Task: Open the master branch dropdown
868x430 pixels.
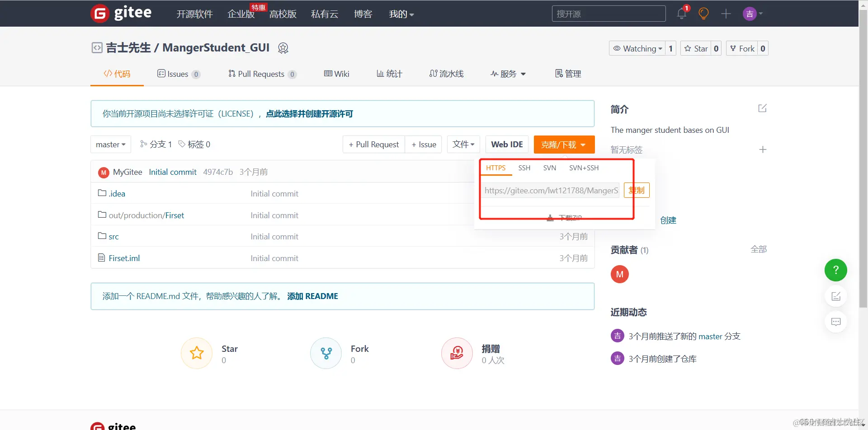Action: (111, 145)
